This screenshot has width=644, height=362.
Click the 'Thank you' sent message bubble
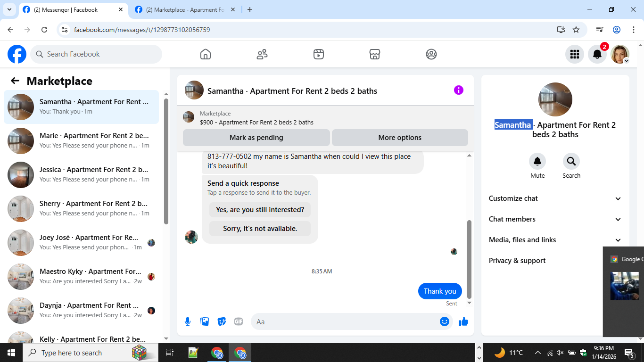pos(440,291)
